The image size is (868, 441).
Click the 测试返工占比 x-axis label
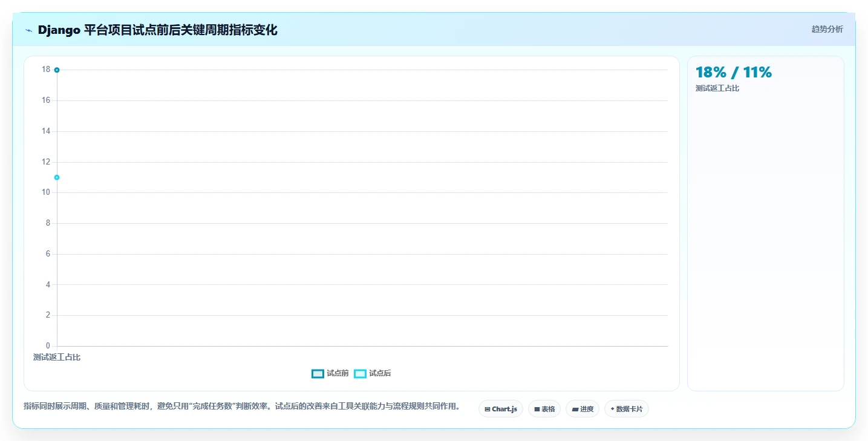(57, 358)
